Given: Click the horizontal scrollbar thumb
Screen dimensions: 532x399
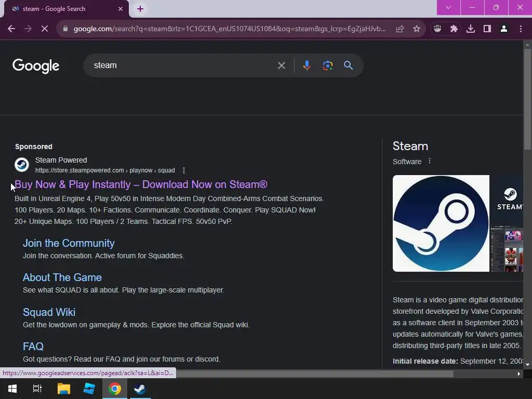Looking at the screenshot, I should pos(315,374).
